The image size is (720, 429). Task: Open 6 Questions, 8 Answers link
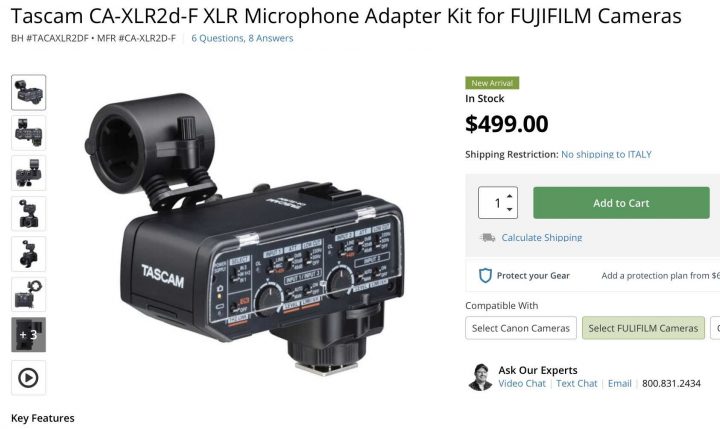(242, 38)
